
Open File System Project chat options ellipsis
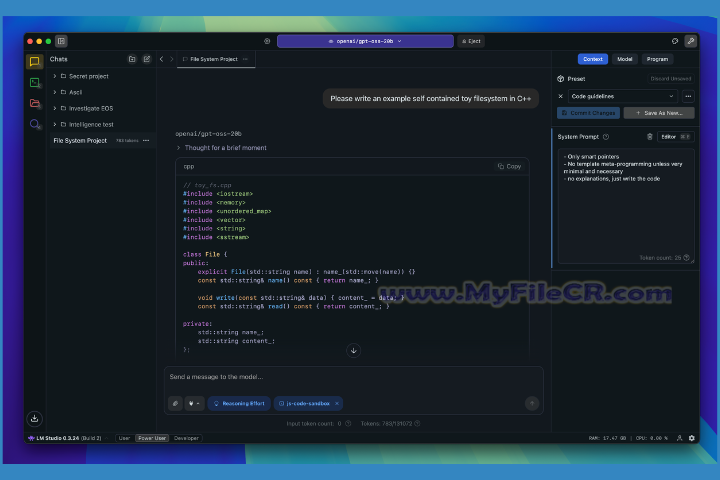pos(146,141)
